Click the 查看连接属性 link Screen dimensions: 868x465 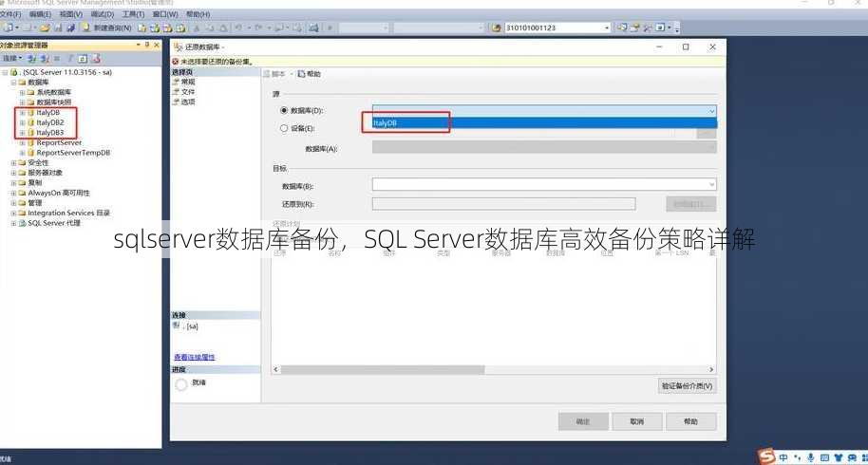click(195, 357)
